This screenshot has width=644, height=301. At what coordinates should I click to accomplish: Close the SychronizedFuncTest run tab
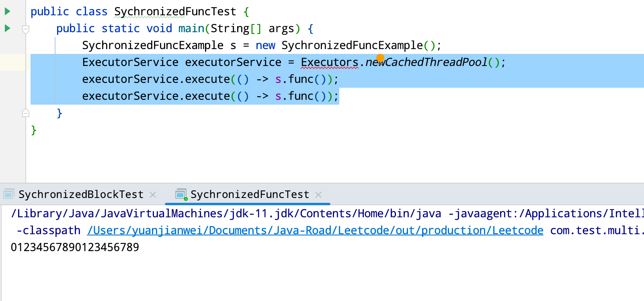point(318,195)
